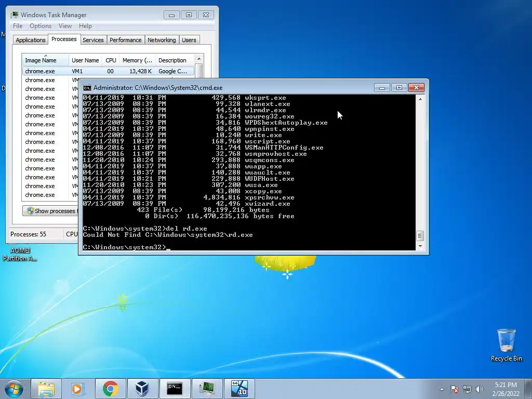Viewport: 532px width, 399px height.
Task: Open VirtualBox from the taskbar
Action: click(x=142, y=389)
